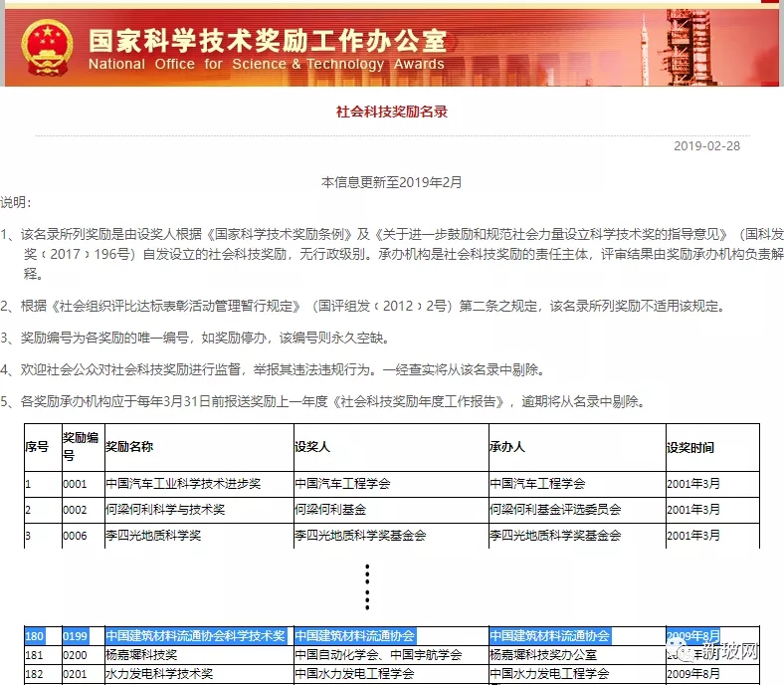Click the page heading 社会科技奖励名录
The image size is (784, 685).
pyautogui.click(x=391, y=112)
